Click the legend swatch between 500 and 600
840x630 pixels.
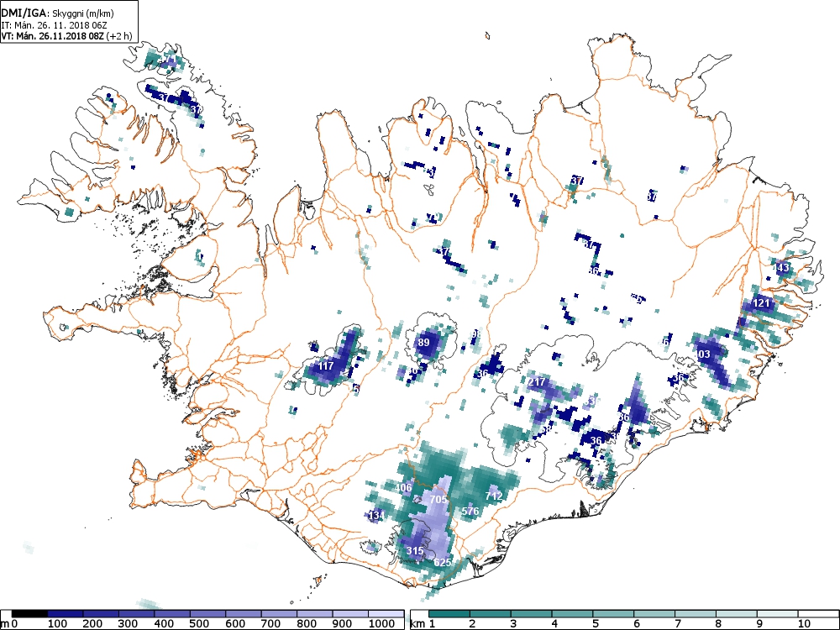click(x=207, y=614)
